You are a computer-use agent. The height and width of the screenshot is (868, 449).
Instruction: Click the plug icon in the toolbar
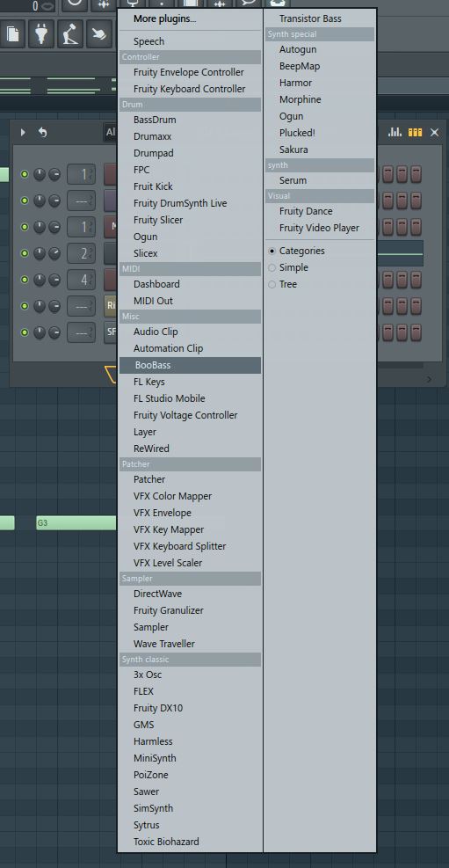pos(41,33)
